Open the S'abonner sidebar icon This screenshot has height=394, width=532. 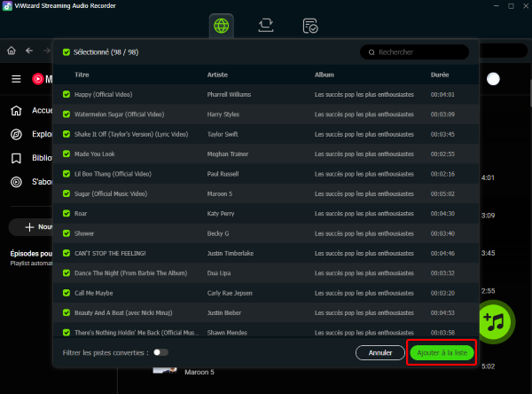[16, 182]
